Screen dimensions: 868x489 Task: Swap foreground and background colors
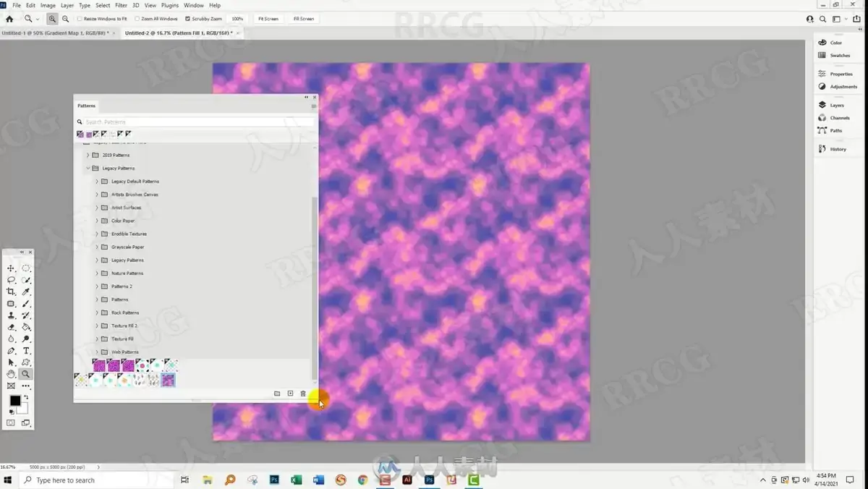click(26, 397)
